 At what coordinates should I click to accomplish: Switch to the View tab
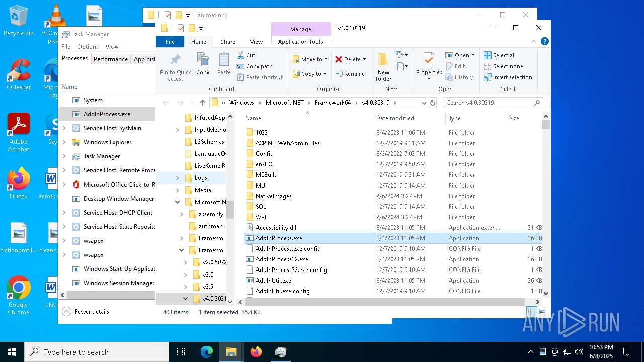[256, 42]
